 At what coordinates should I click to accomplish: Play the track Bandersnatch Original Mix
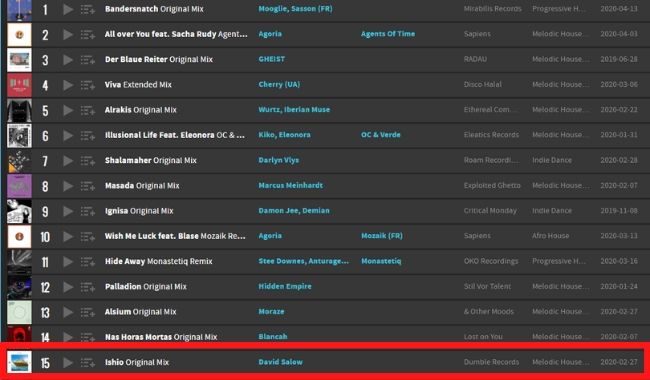68,9
